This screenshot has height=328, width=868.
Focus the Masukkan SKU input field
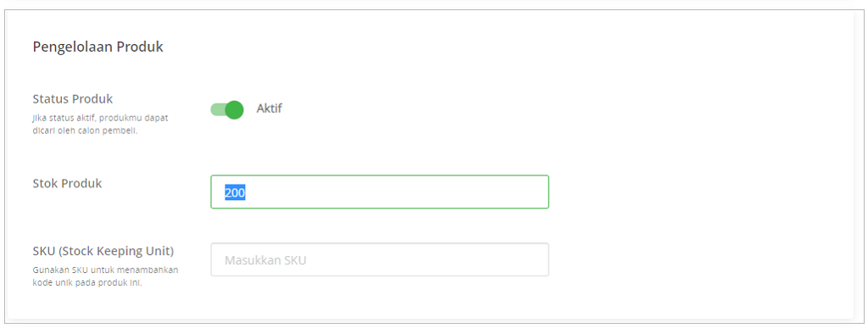click(380, 259)
